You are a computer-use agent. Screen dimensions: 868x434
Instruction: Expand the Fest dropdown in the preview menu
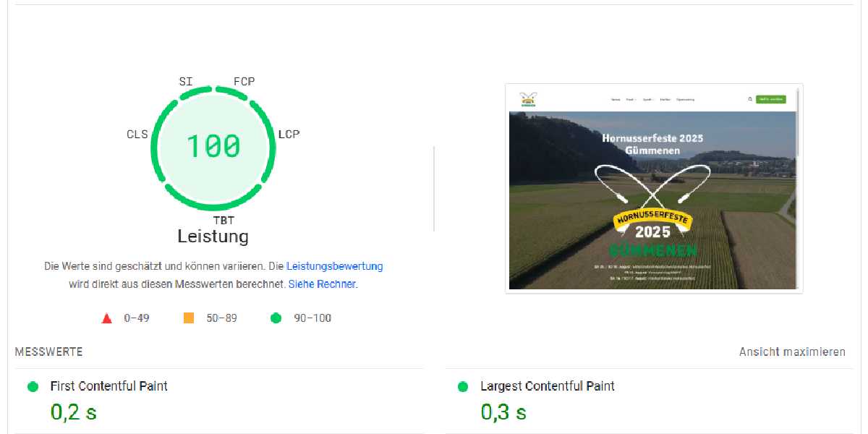pos(631,99)
